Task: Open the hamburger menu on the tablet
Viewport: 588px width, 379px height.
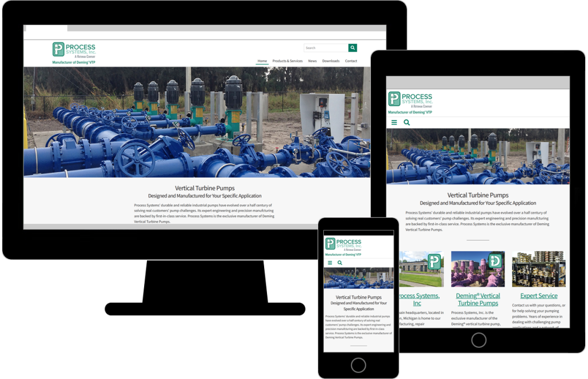Action: click(394, 122)
